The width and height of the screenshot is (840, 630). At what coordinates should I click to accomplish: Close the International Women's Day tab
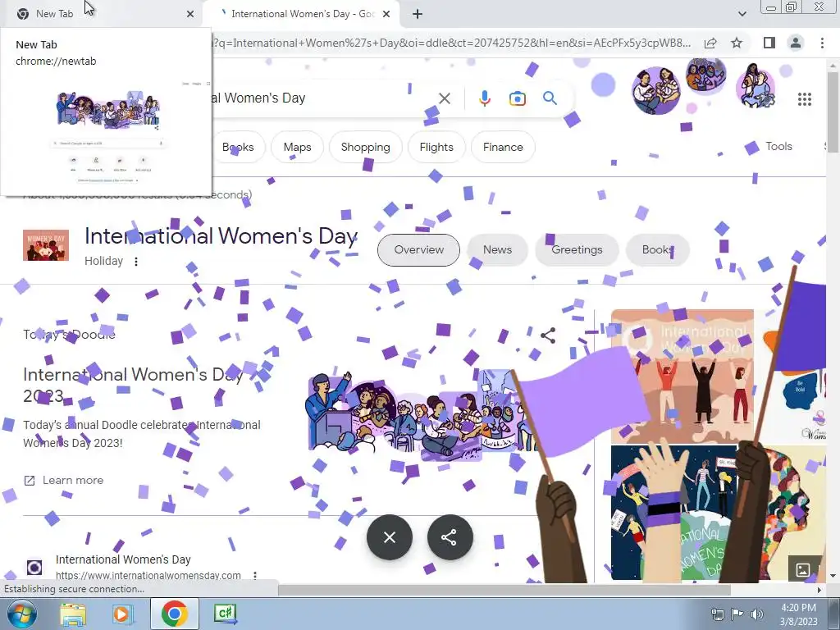pos(386,14)
